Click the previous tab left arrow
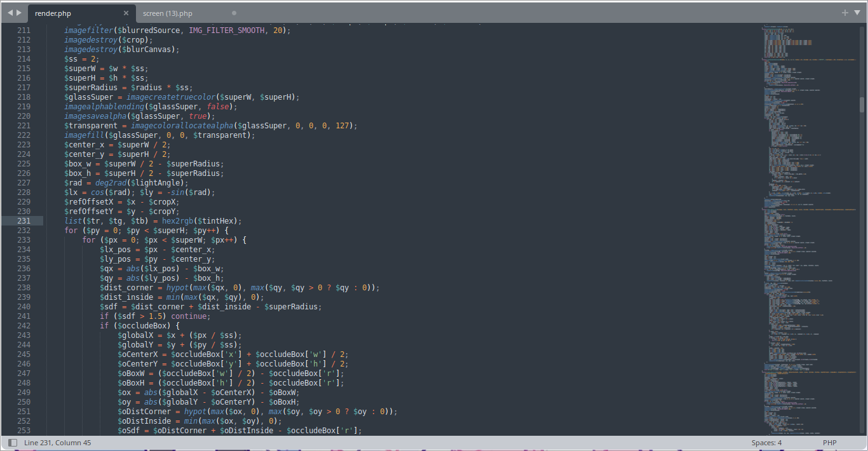The image size is (868, 451). [x=10, y=13]
